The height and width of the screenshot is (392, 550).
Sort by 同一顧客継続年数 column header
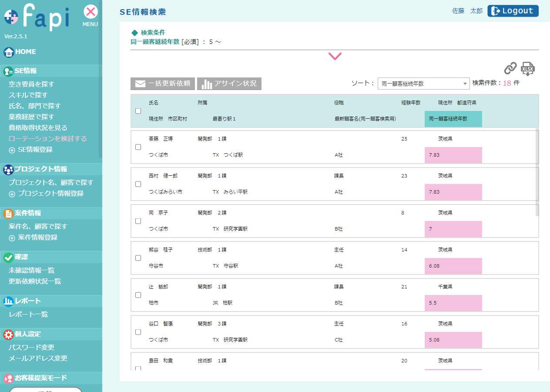tap(453, 119)
